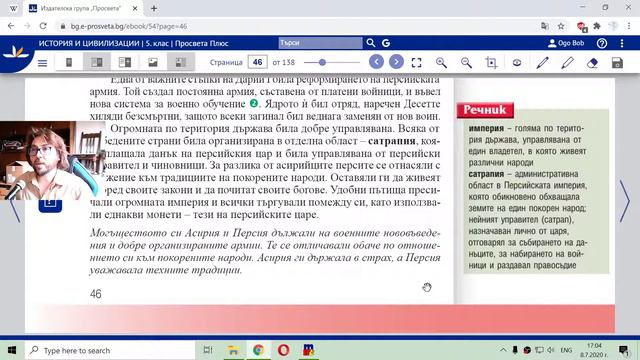The width and height of the screenshot is (640, 360).
Task: Open the hamburger menu in ebook toolbar
Action: pyautogui.click(x=42, y=63)
